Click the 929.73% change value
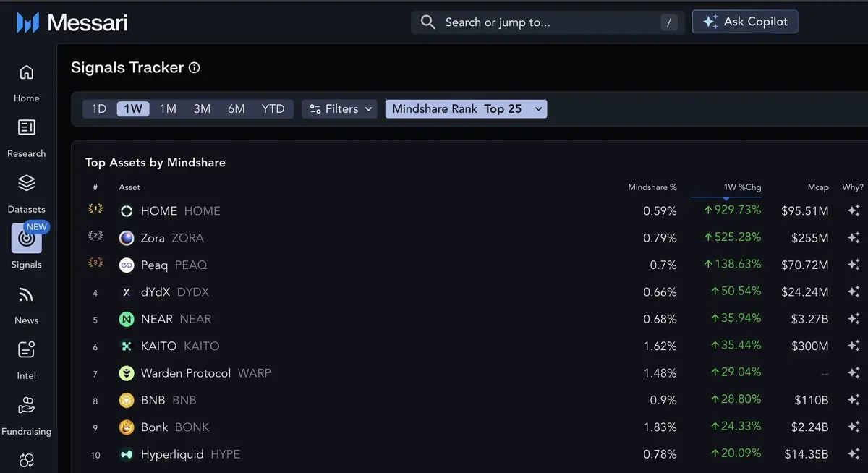The image size is (868, 473). point(733,210)
